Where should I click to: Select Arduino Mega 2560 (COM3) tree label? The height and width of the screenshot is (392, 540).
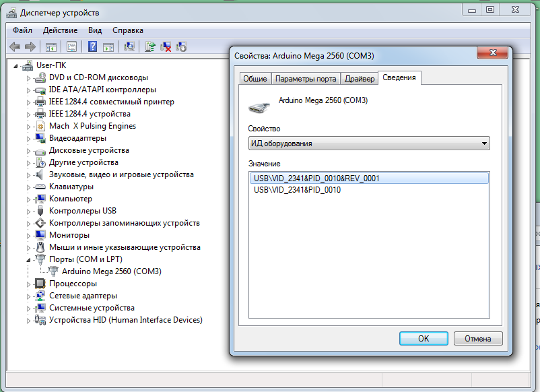tap(112, 271)
